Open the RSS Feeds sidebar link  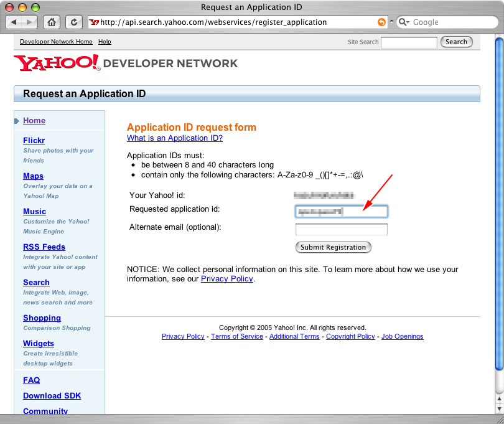tap(44, 247)
